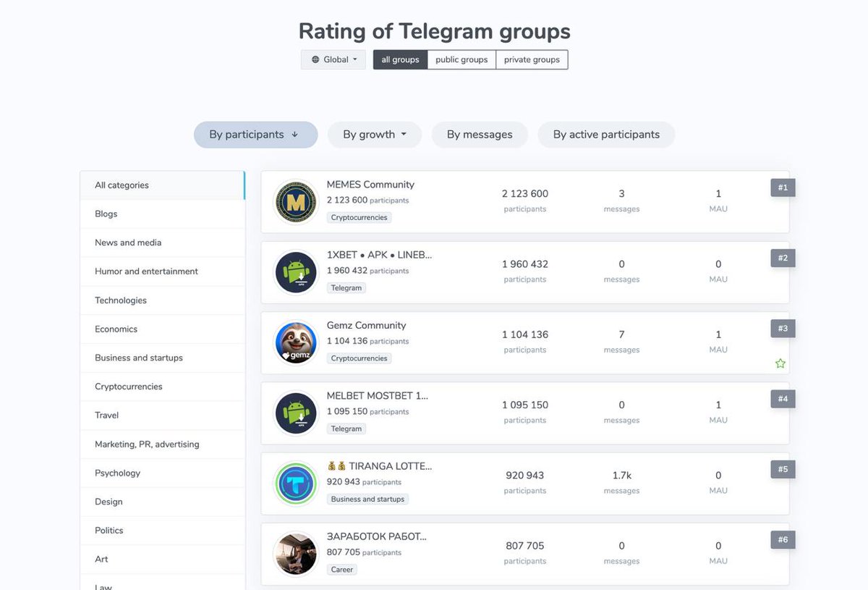Sort groups by messages
Viewport: 868px width, 590px height.
[479, 134]
